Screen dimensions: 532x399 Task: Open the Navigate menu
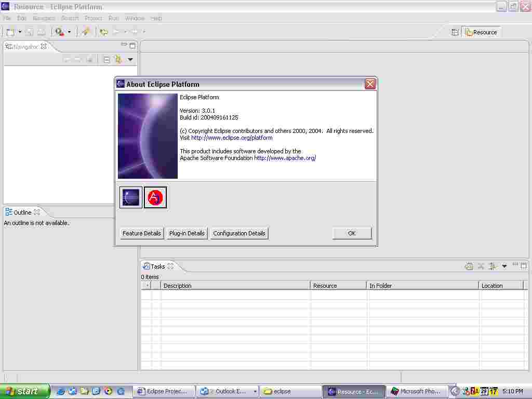click(44, 18)
